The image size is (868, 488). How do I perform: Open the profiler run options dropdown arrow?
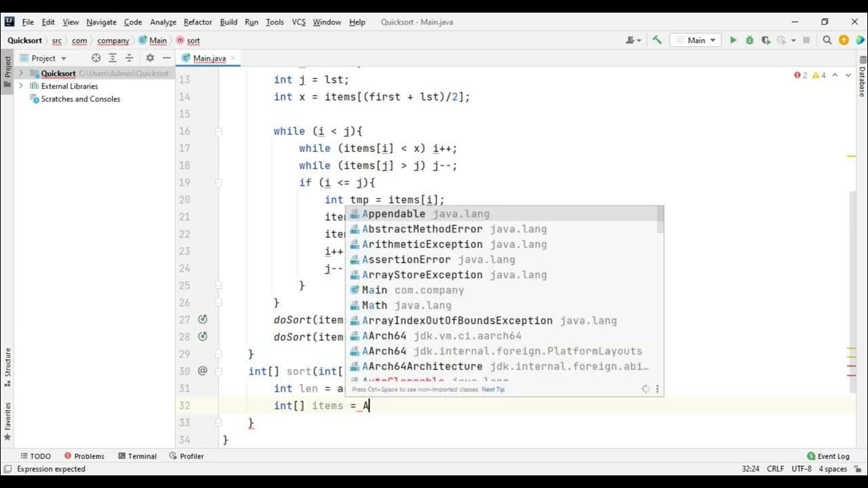point(794,41)
